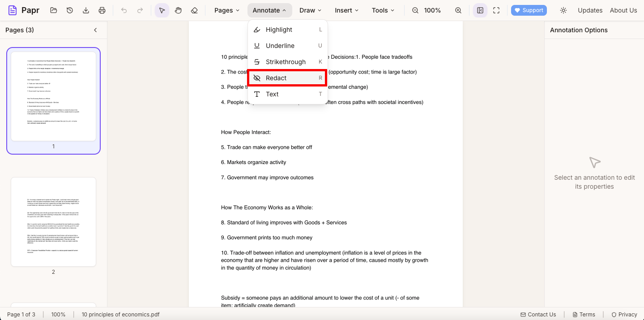Zoom out of the document
This screenshot has width=644, height=320.
point(414,10)
